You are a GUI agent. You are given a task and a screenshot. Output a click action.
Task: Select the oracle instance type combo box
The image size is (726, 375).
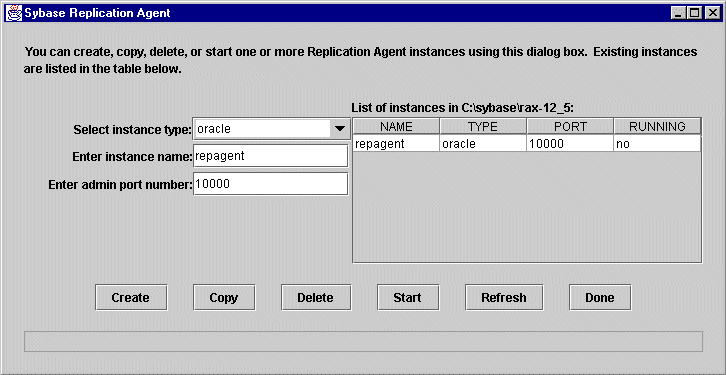[271, 129]
